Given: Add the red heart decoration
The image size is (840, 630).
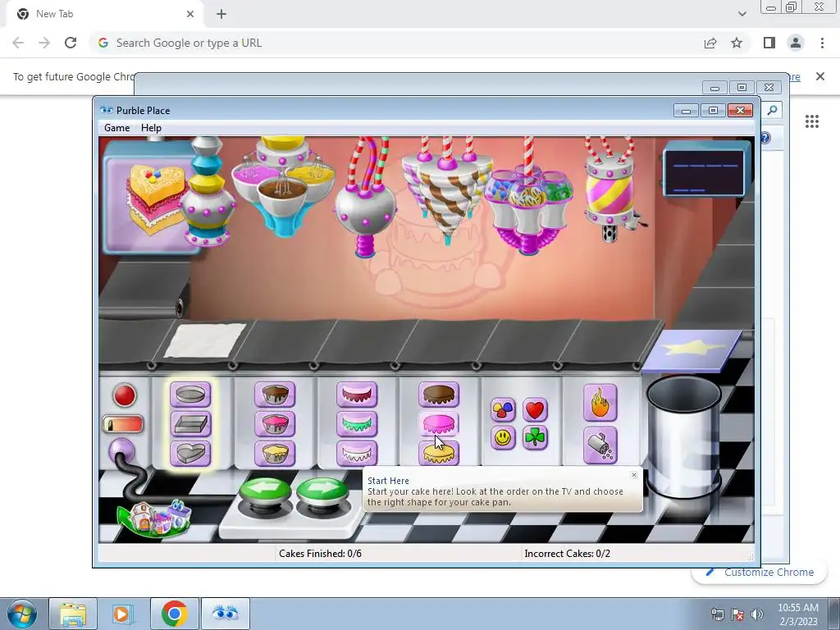Looking at the screenshot, I should [x=535, y=410].
